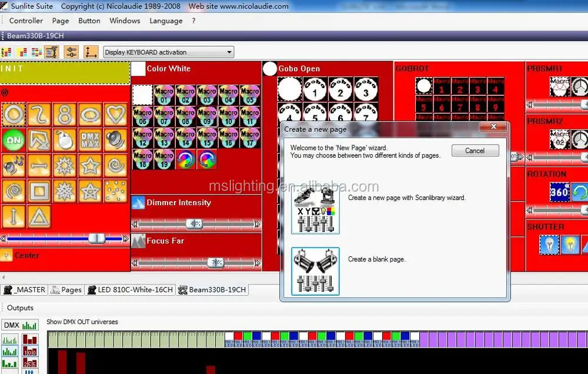Click the Focus Far slider right arrow
This screenshot has width=588, height=374.
257,263
